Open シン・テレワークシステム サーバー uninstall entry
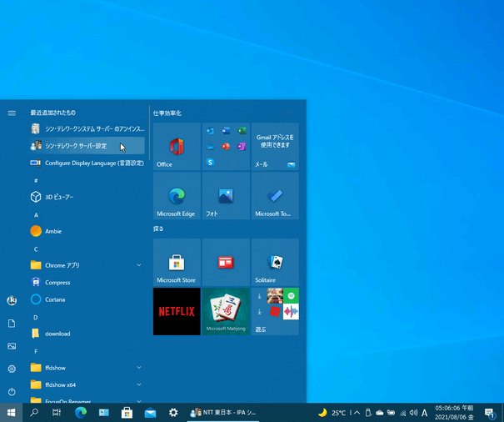This screenshot has height=422, width=504. click(87, 128)
